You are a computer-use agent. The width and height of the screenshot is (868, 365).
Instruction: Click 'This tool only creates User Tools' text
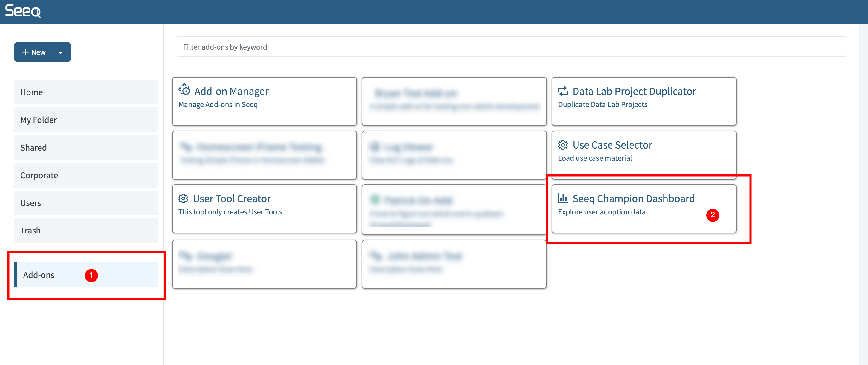[x=230, y=212]
